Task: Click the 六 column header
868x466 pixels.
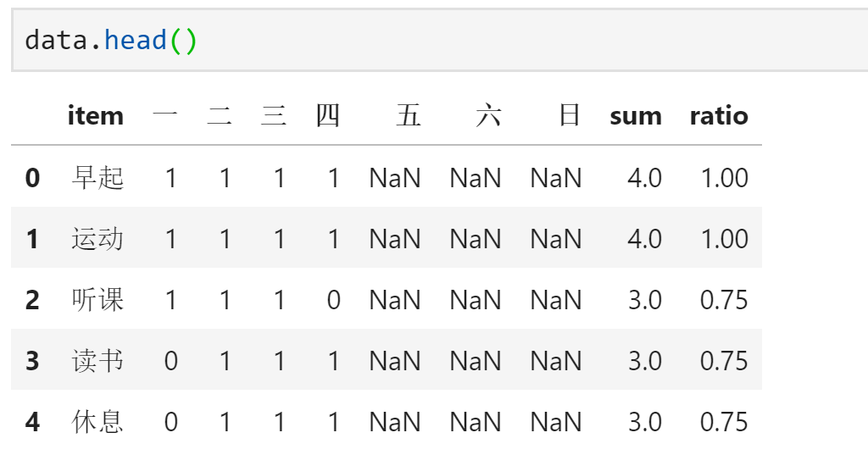Action: click(489, 116)
